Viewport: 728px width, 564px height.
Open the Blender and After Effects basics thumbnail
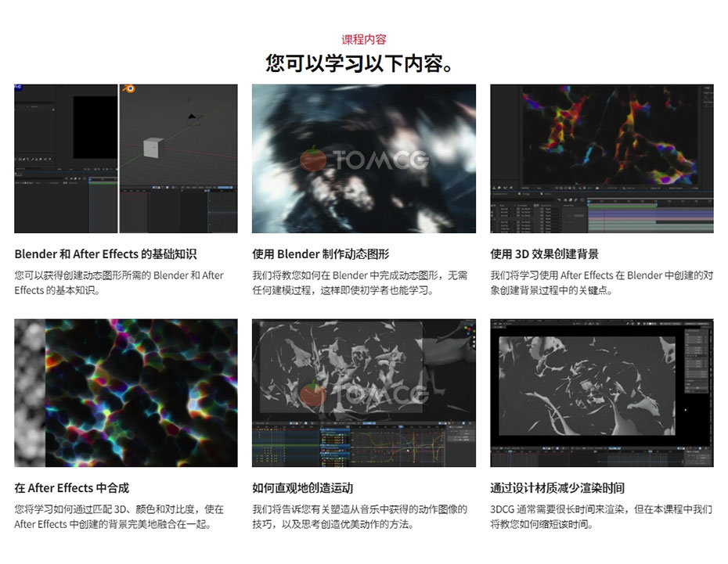click(x=126, y=159)
